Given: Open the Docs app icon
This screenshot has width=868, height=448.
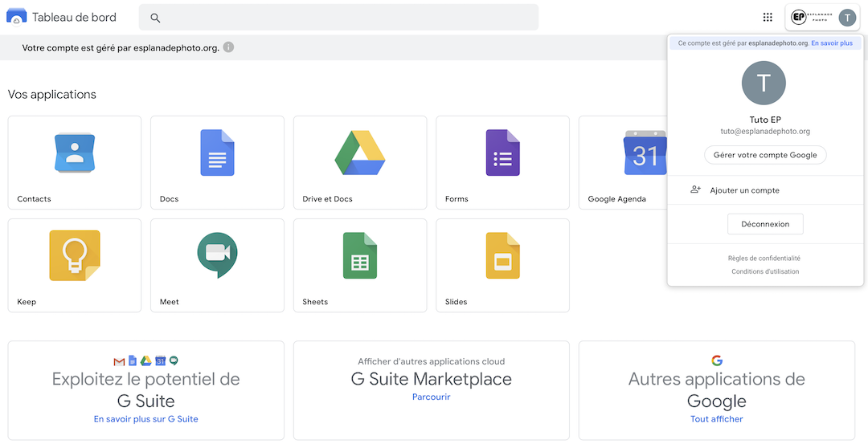Looking at the screenshot, I should (x=217, y=153).
